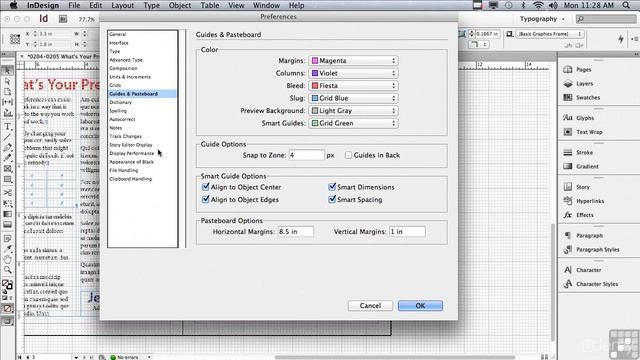Open the Apple menu
Viewport: 640px width, 360px height.
[x=13, y=5]
